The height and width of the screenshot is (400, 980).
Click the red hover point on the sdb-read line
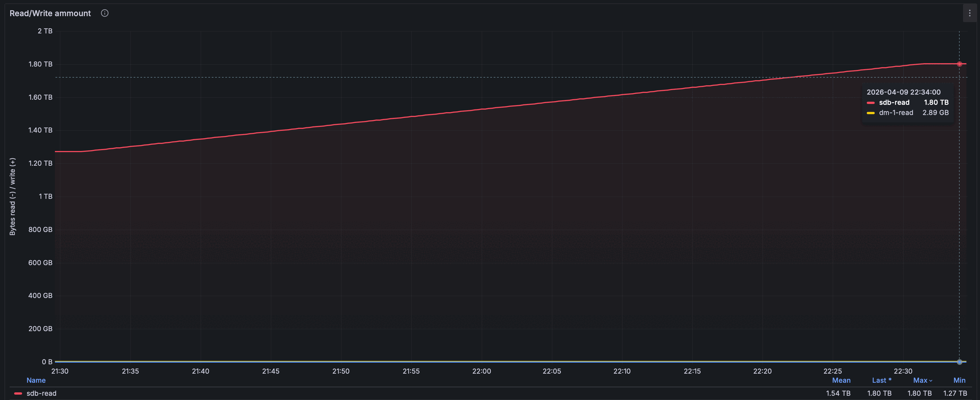click(959, 64)
